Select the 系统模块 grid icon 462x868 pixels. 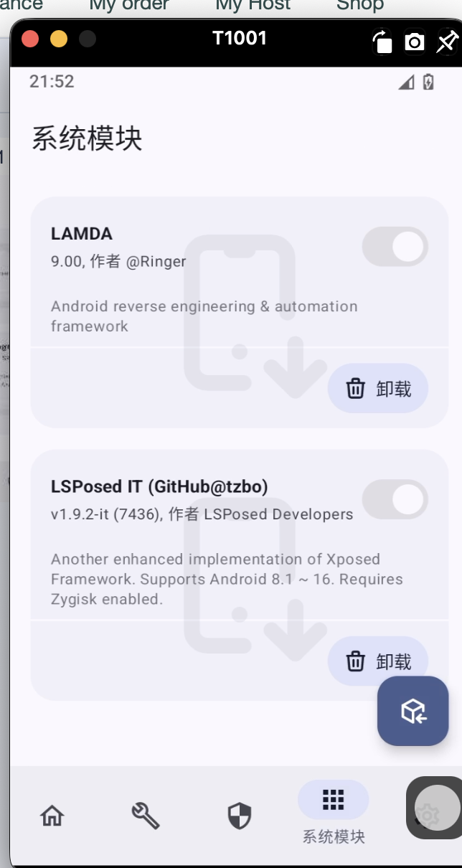[x=333, y=799]
